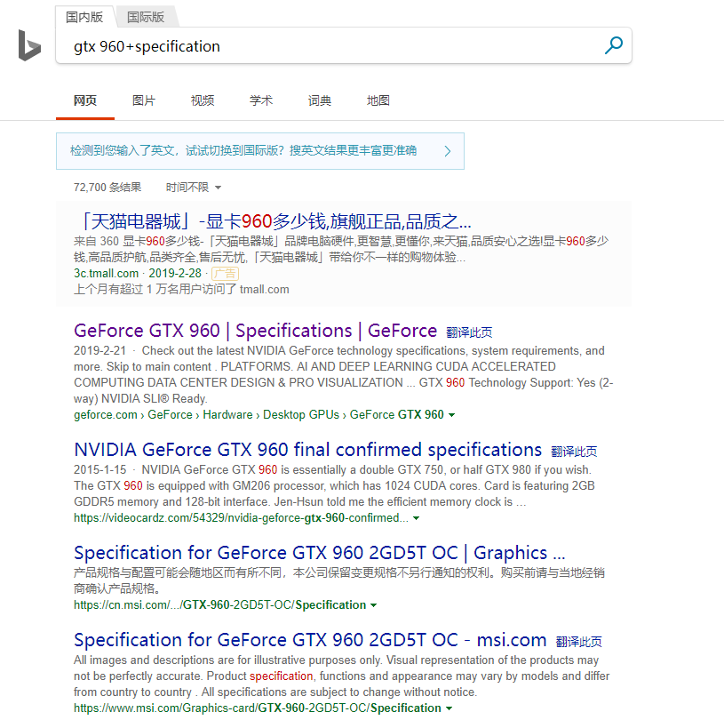Open NVIDIA GeForce GTX 960 final confirmed specifications

(x=307, y=450)
